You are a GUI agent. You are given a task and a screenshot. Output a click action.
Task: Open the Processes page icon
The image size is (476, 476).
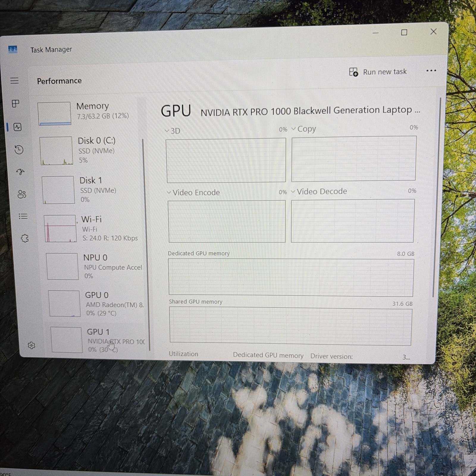coord(15,104)
